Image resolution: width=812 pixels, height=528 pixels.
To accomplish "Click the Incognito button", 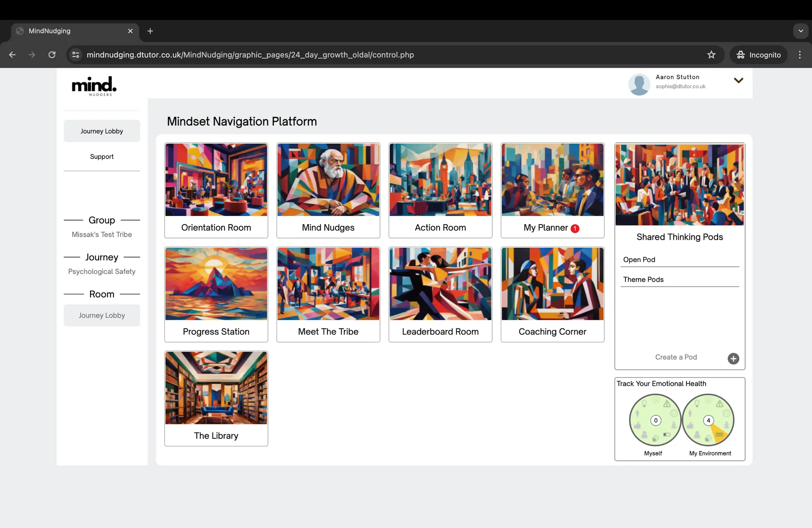I will tap(759, 55).
